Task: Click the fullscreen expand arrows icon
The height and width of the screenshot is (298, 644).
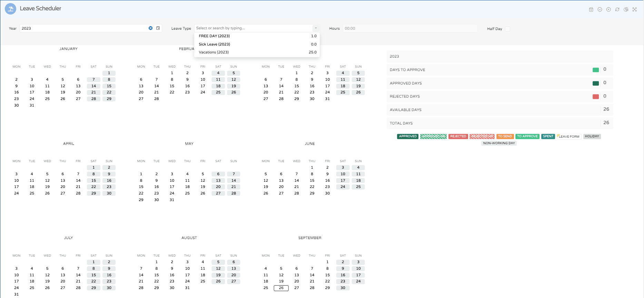Action: (634, 10)
